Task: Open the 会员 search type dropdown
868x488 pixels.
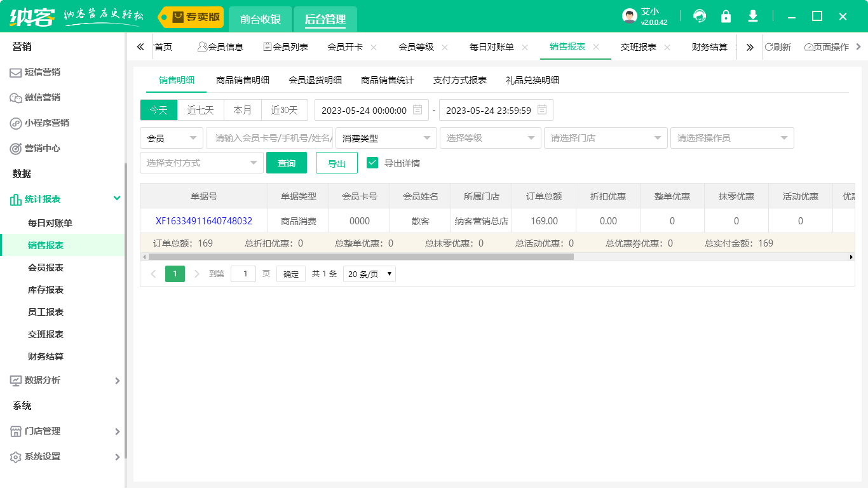Action: pyautogui.click(x=172, y=138)
